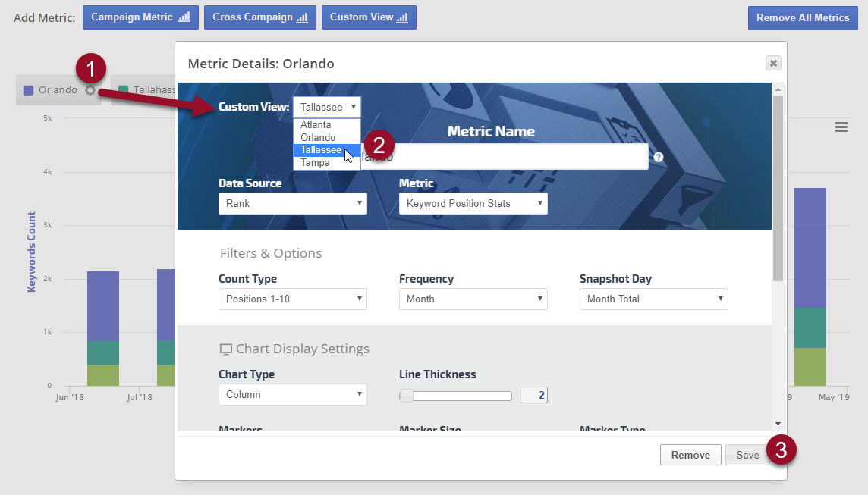
Task: Toggle the Orlando legend color swatch
Action: coord(29,90)
